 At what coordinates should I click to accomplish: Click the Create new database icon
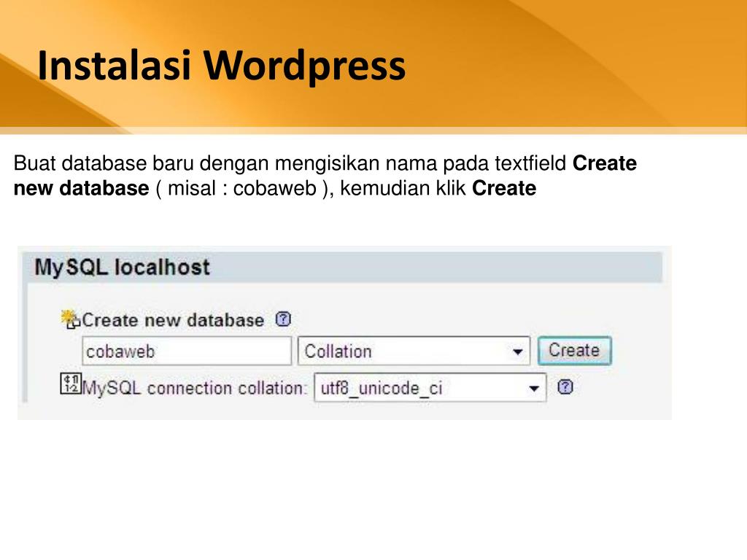click(x=71, y=319)
